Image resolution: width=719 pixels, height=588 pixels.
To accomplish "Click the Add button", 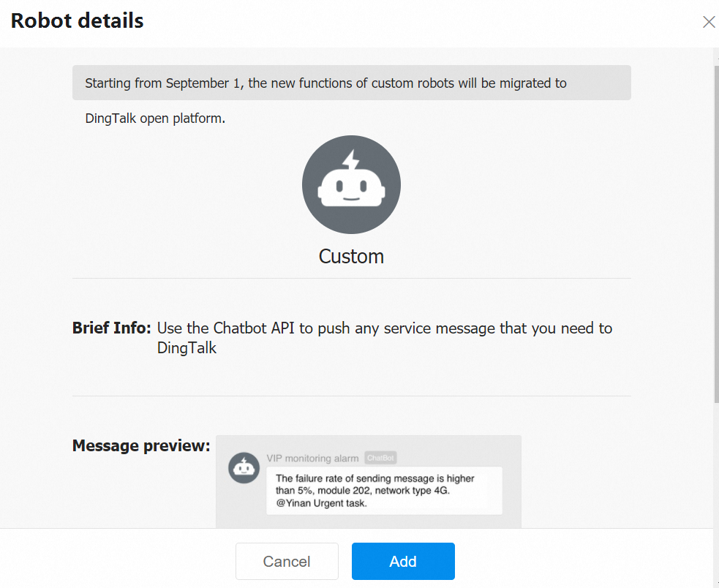I will (403, 561).
